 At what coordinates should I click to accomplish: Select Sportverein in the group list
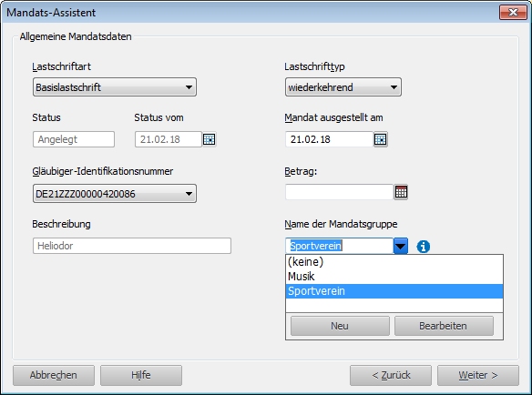point(394,291)
